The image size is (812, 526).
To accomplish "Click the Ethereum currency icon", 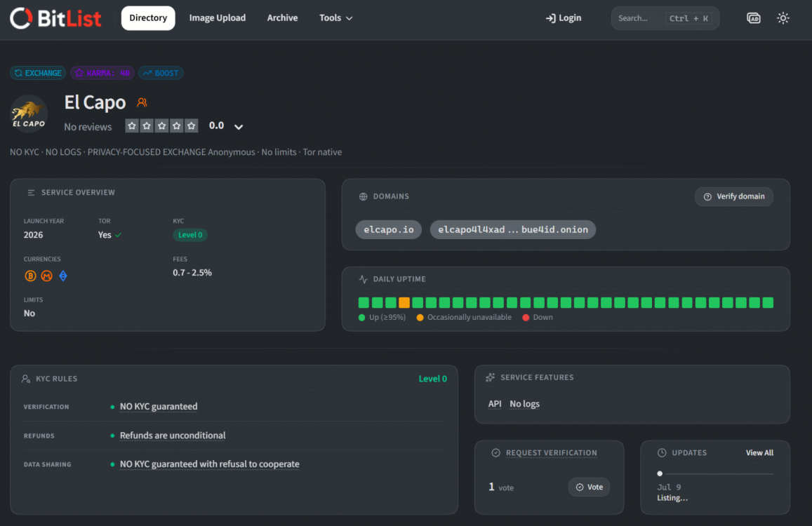I will point(63,276).
